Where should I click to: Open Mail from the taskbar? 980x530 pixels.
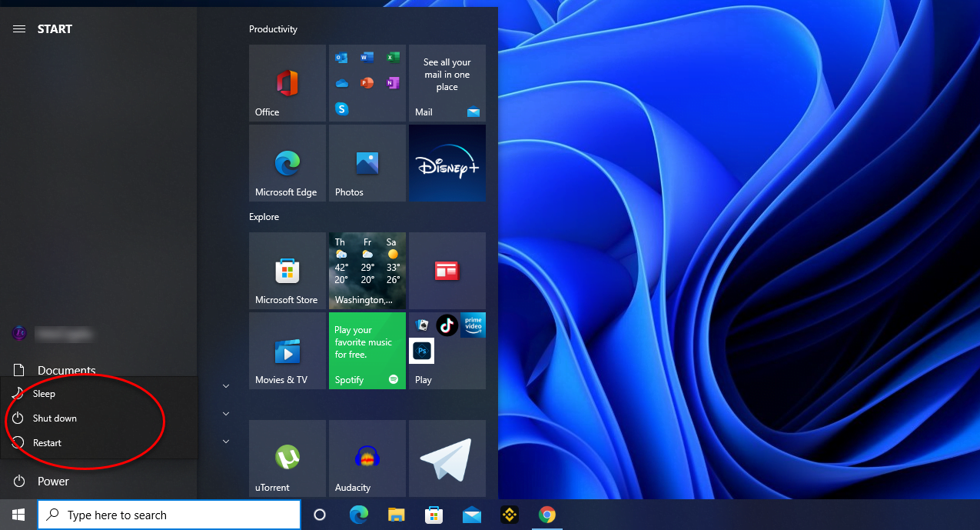pos(472,515)
